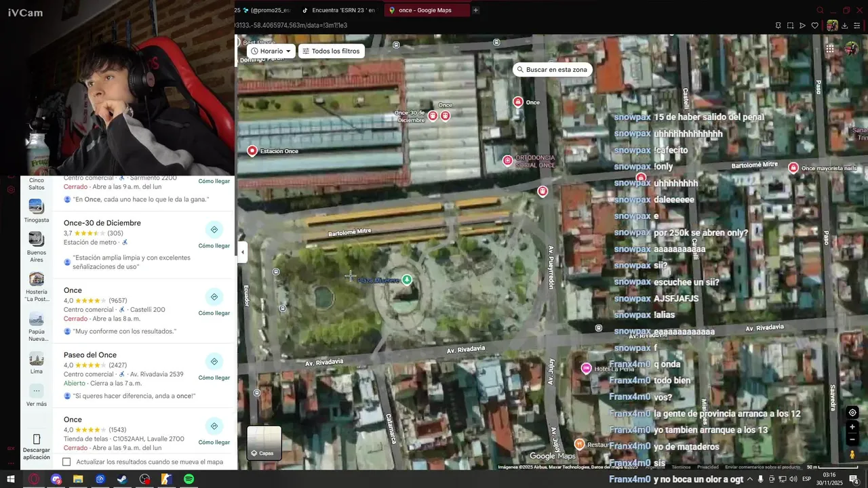
Task: Open the notification center
Action: click(x=854, y=479)
